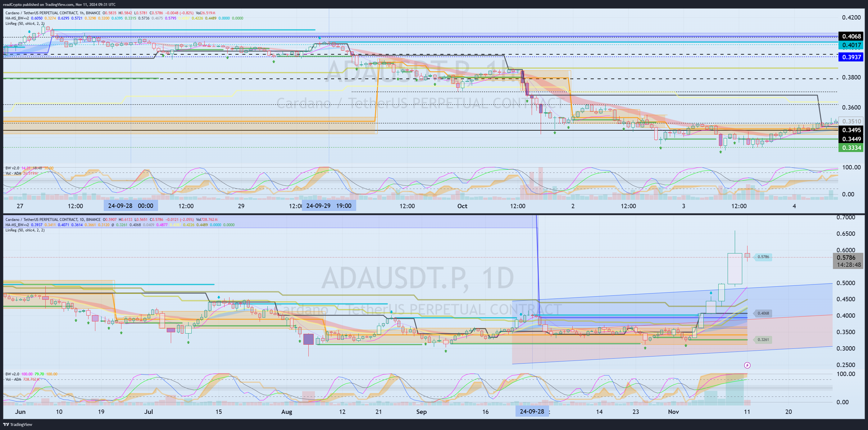Viewport: 868px width, 430px height.
Task: Click the gray 0.3510 price label
Action: (851, 121)
